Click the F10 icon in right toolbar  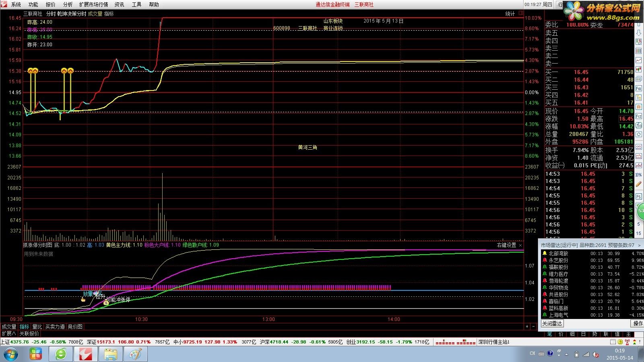(639, 88)
